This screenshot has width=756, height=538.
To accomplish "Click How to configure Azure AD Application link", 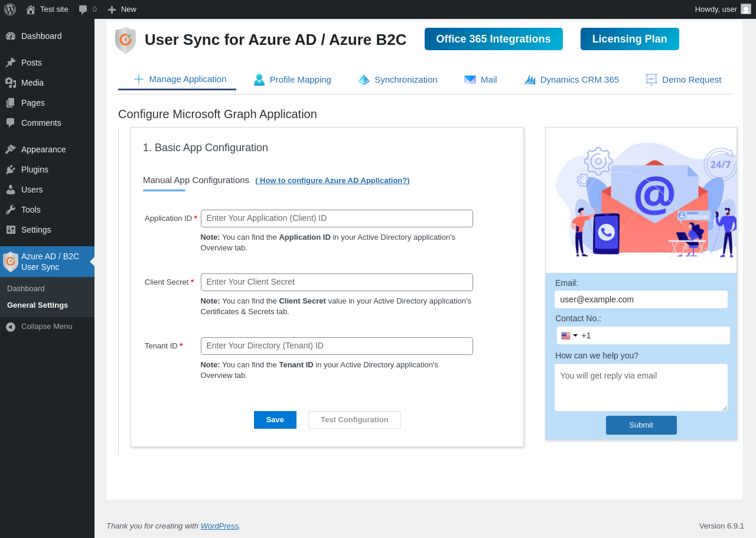I will [x=332, y=181].
